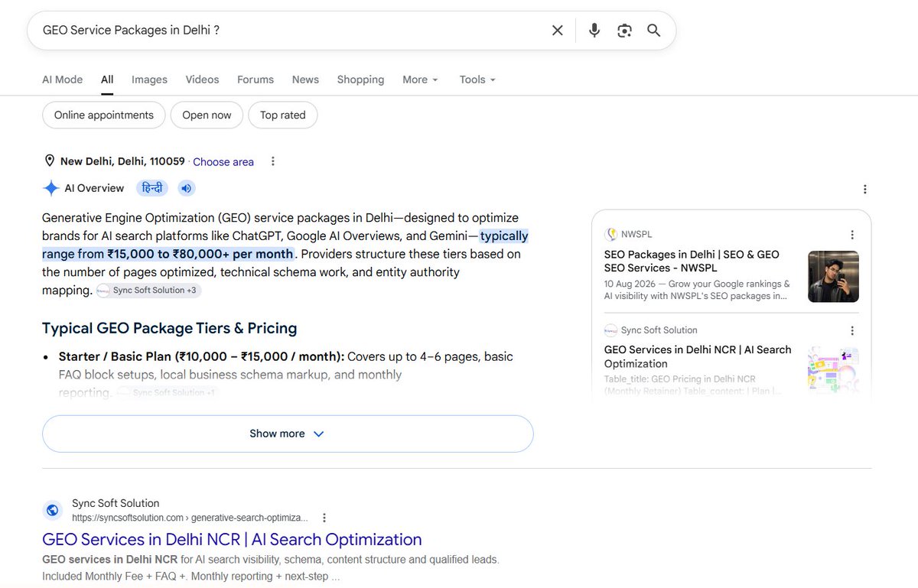This screenshot has width=918, height=588.
Task: Expand AI Overview with Show more
Action: [x=288, y=434]
